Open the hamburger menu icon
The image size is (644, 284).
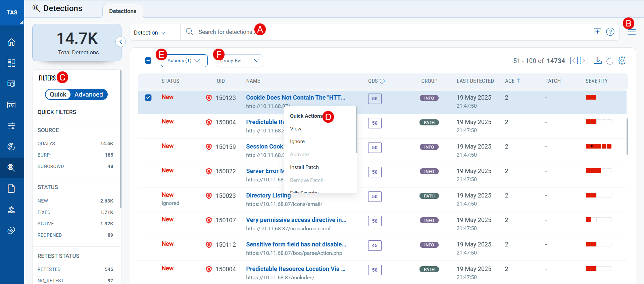coord(632,32)
